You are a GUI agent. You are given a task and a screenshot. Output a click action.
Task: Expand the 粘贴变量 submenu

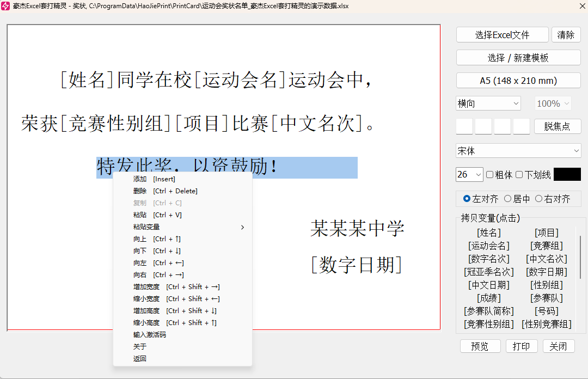[147, 227]
